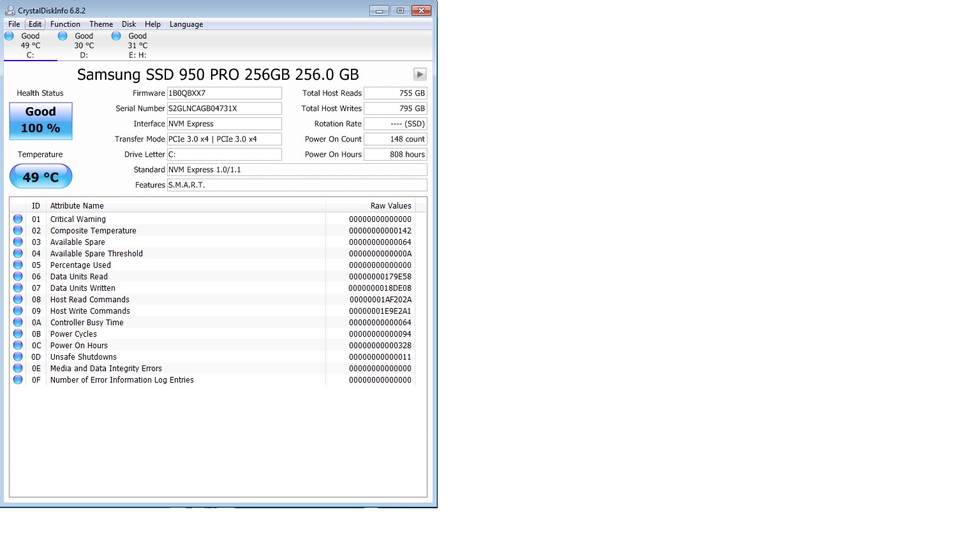The width and height of the screenshot is (980, 551).
Task: Click the Attribute Name column header
Action: 186,206
